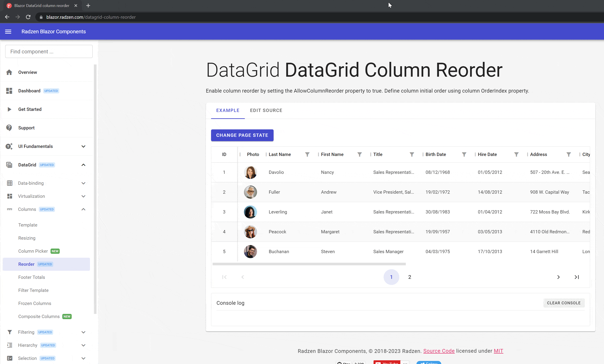Click the Last Name column filter icon
This screenshot has width=604, height=364.
(307, 154)
